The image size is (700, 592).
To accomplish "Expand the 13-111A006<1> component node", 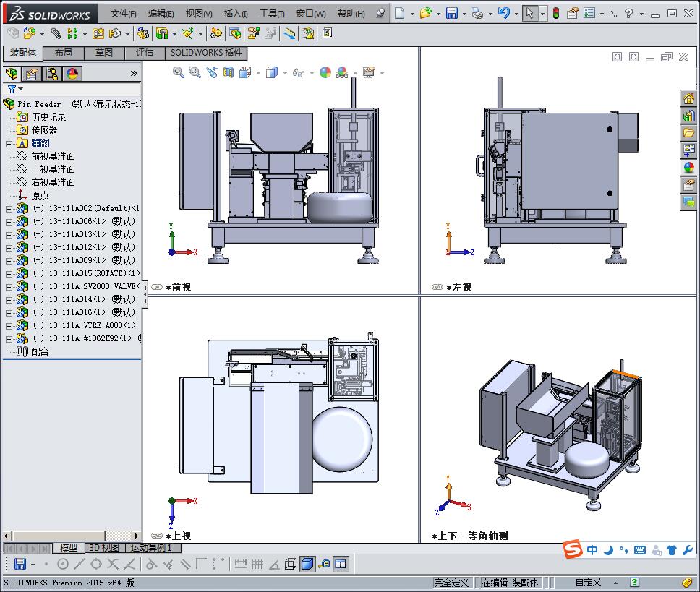I will pyautogui.click(x=9, y=222).
